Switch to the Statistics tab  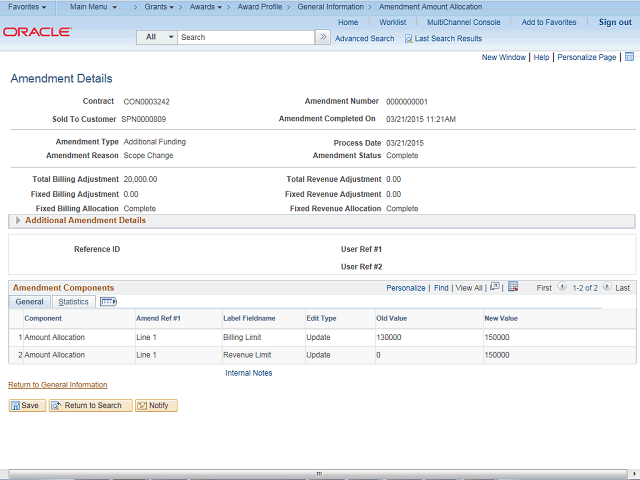73,301
